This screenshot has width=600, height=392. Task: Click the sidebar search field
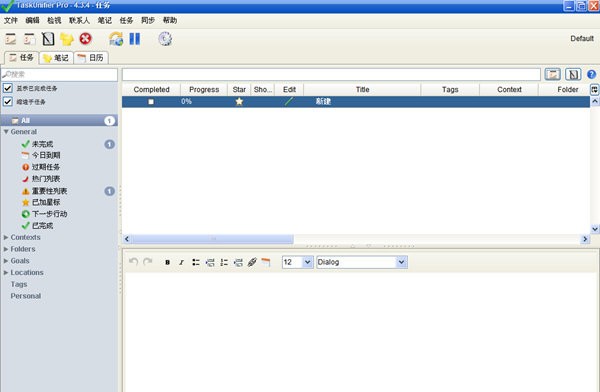(x=59, y=74)
